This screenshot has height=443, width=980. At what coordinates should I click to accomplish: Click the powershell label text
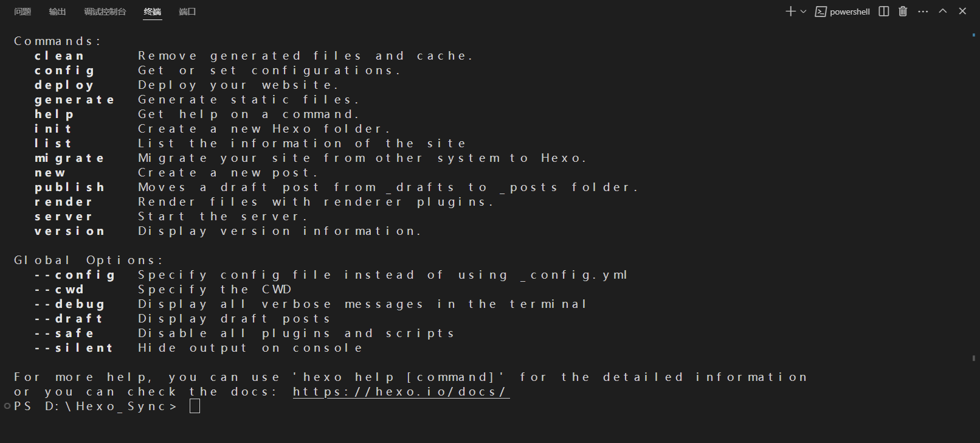pyautogui.click(x=850, y=12)
